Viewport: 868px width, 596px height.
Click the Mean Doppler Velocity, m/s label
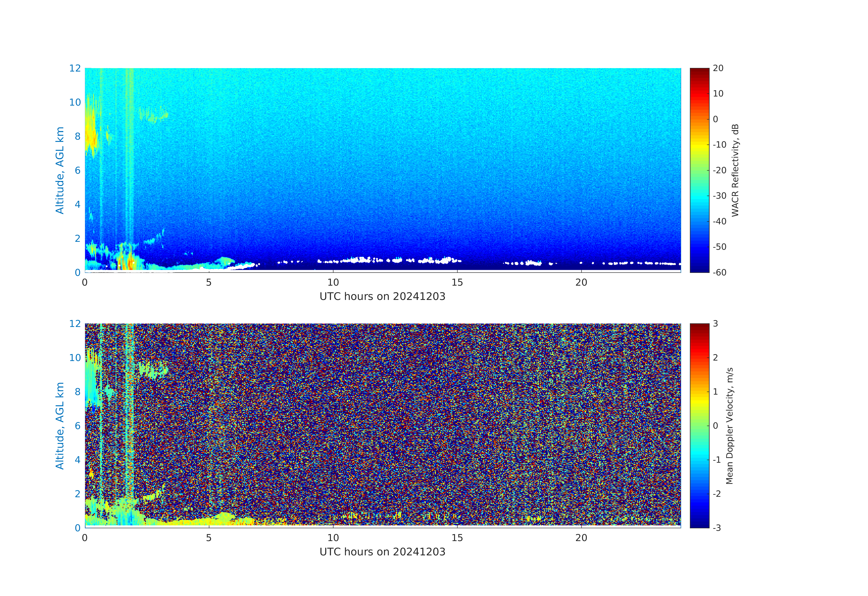point(729,426)
